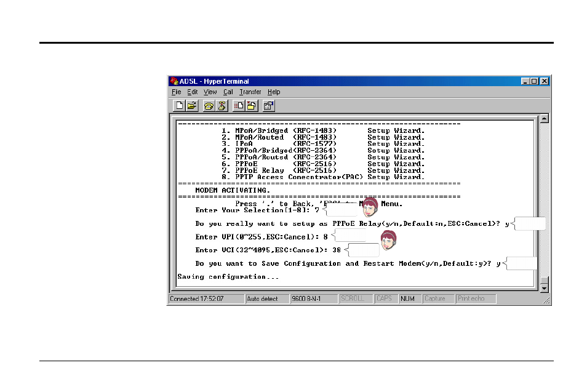Open the Transfer menu
Viewport: 587px width, 392px height.
click(250, 92)
